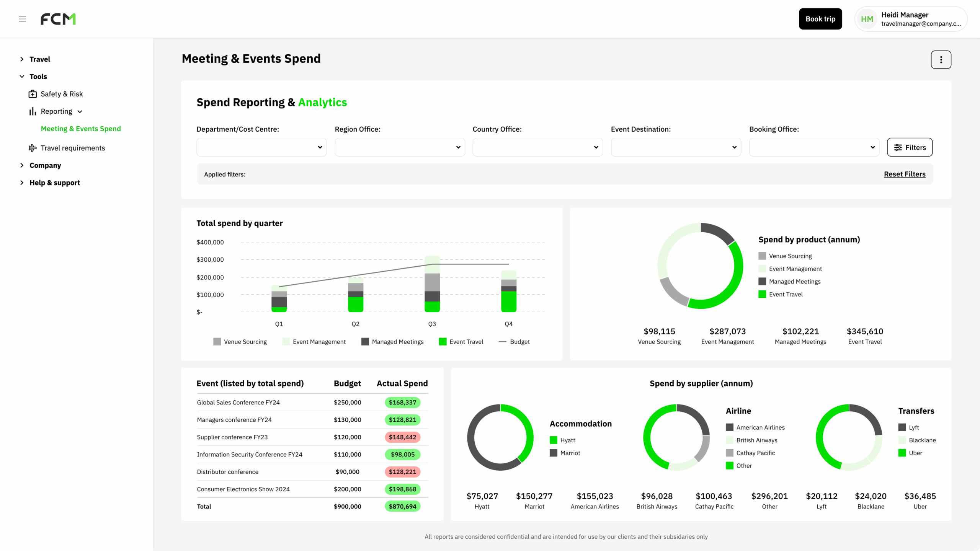The width and height of the screenshot is (980, 551).
Task: Click the Filters button
Action: coord(910,147)
